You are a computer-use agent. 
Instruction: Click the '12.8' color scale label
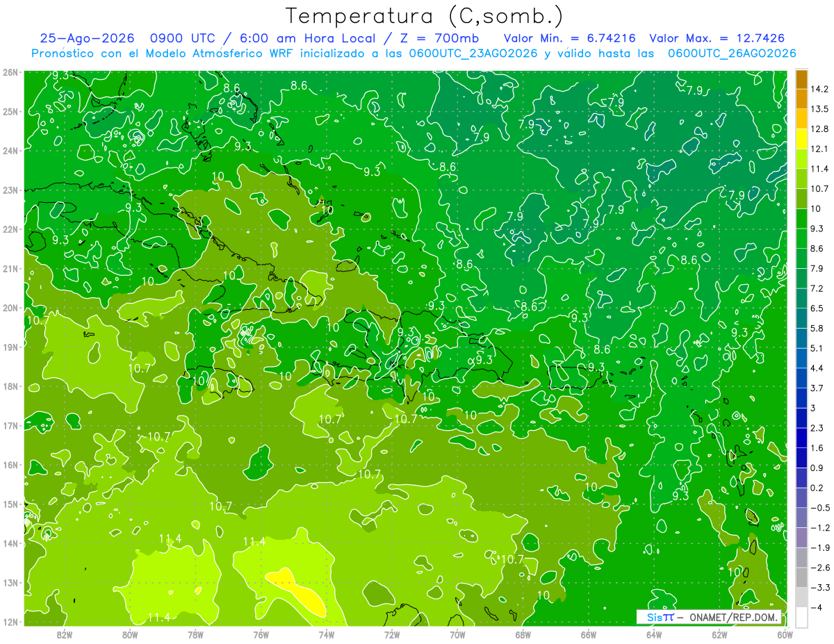819,129
